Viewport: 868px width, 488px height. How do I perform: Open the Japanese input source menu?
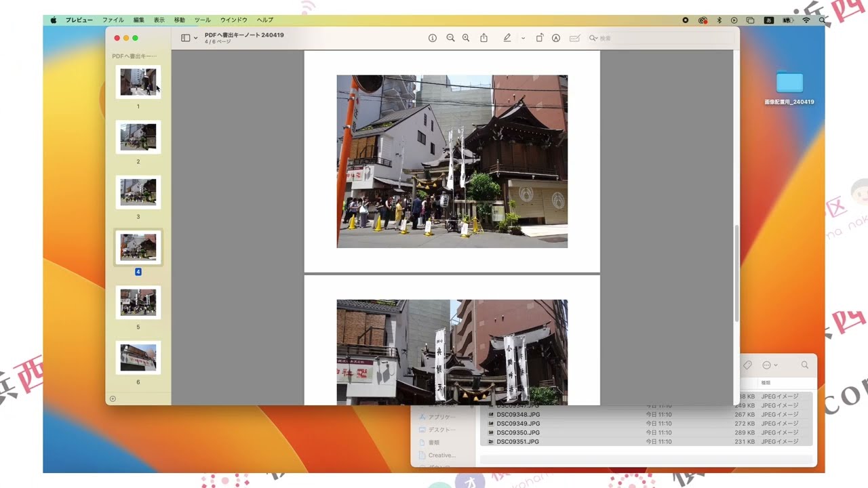pyautogui.click(x=769, y=20)
